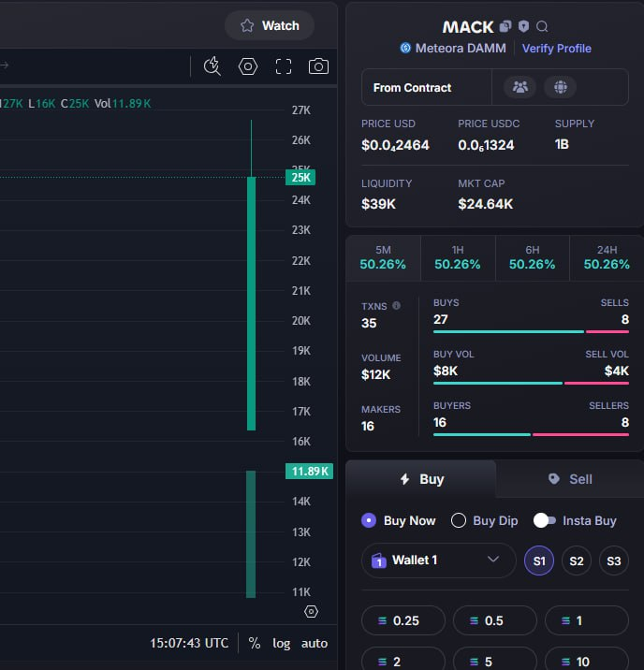Click the $39K liquidity value
The height and width of the screenshot is (670, 644).
pyautogui.click(x=378, y=204)
